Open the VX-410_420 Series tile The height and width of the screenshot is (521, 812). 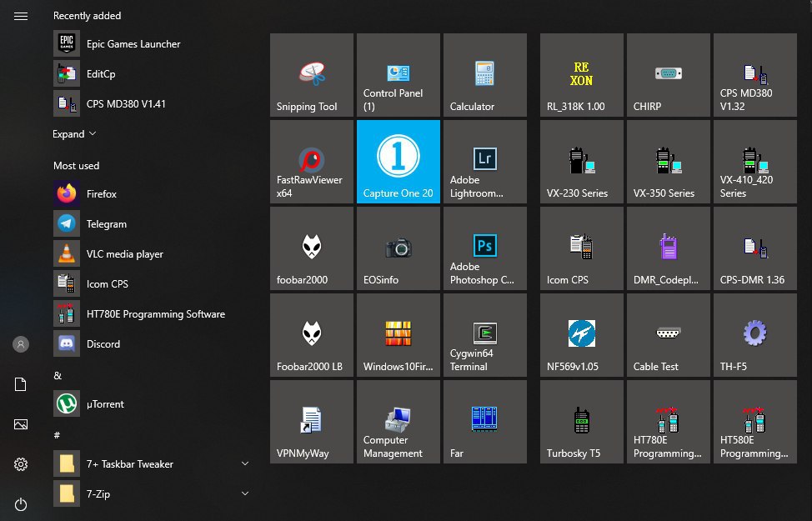point(755,162)
